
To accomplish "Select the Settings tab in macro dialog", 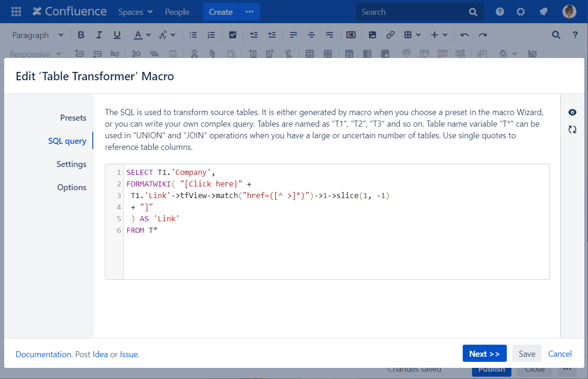I will (71, 164).
